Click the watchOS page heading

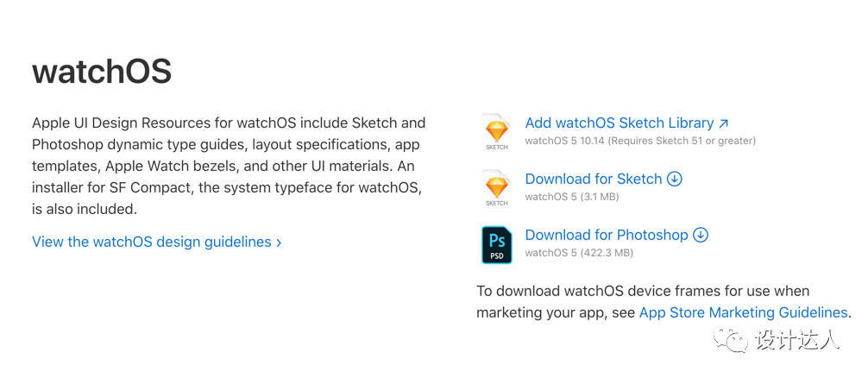102,71
